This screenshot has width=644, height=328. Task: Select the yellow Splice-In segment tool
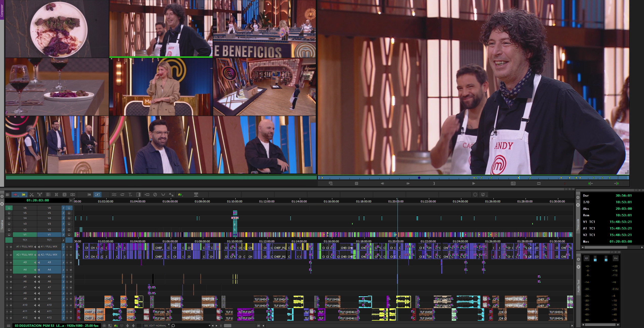24,195
